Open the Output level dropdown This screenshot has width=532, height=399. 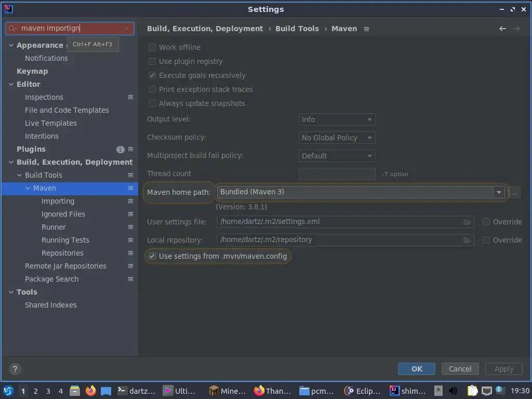(337, 119)
